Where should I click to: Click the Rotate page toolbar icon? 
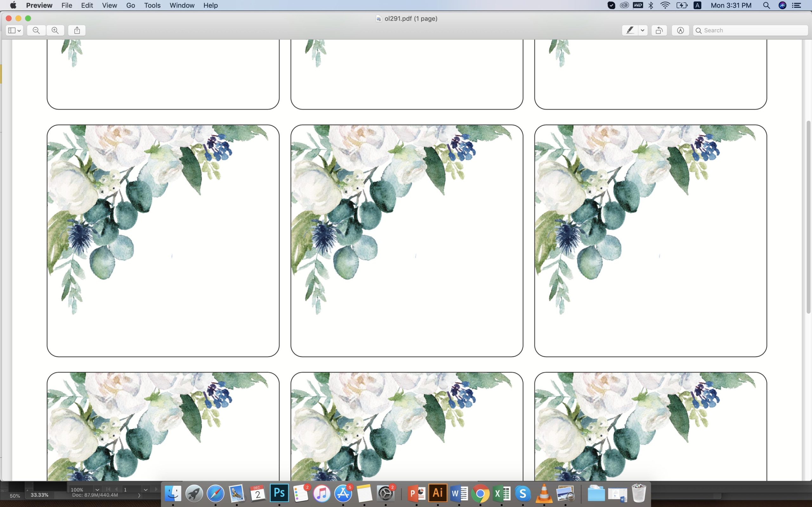[659, 30]
